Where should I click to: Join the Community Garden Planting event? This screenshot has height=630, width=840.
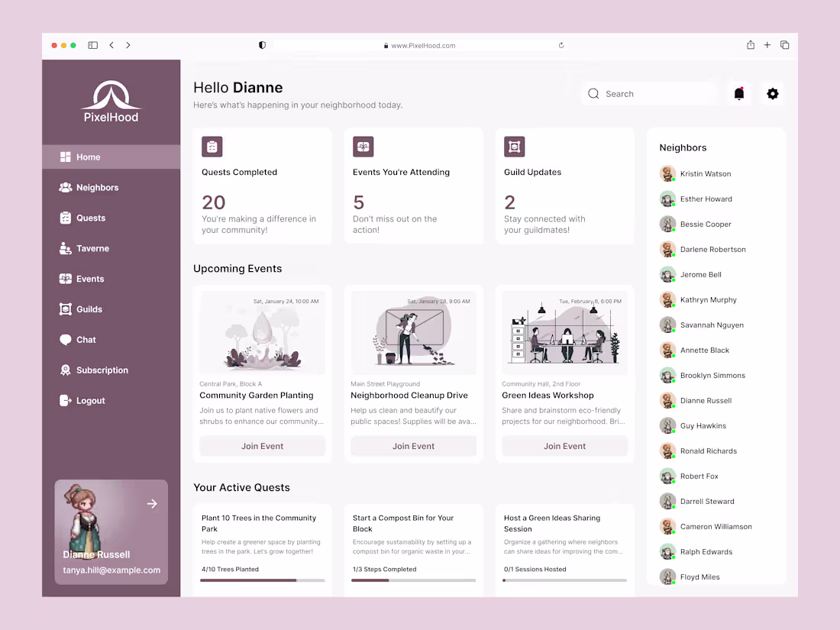pos(262,446)
